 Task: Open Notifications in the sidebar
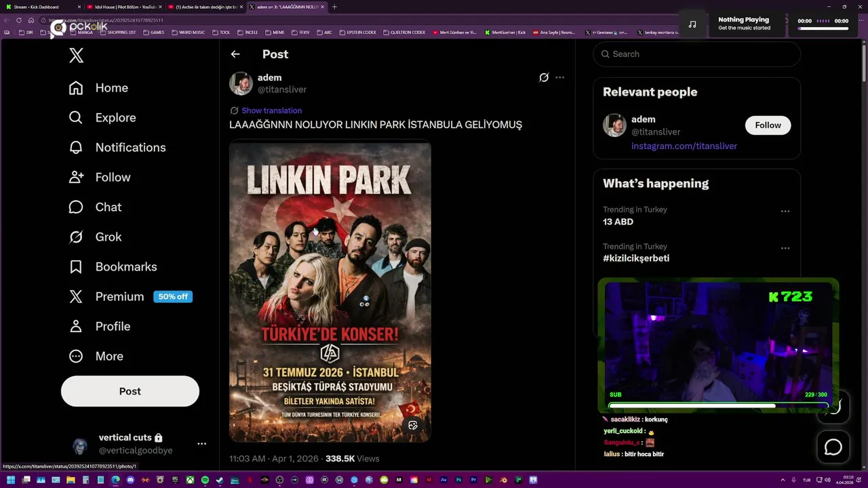click(x=117, y=148)
